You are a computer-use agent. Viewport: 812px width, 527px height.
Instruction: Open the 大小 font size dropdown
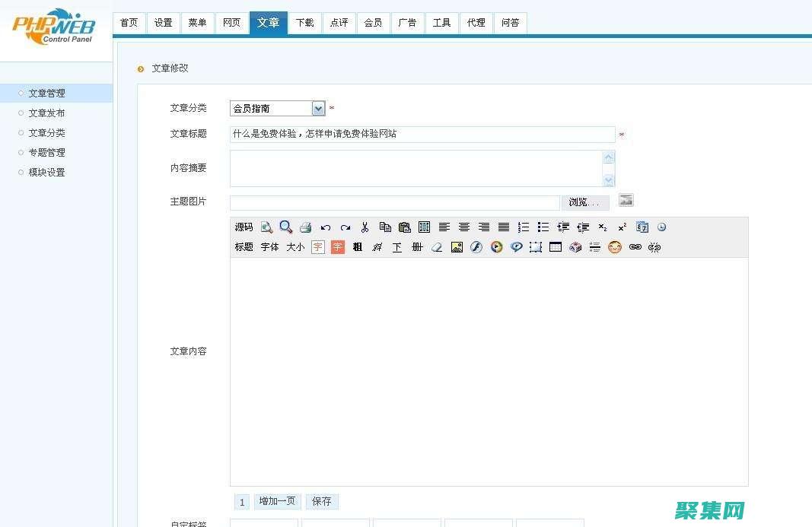295,247
